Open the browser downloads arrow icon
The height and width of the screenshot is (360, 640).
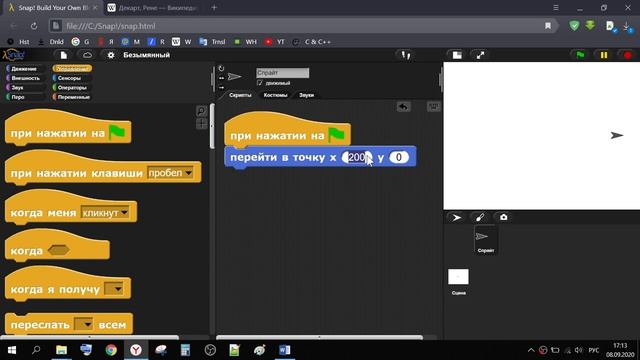pyautogui.click(x=627, y=26)
